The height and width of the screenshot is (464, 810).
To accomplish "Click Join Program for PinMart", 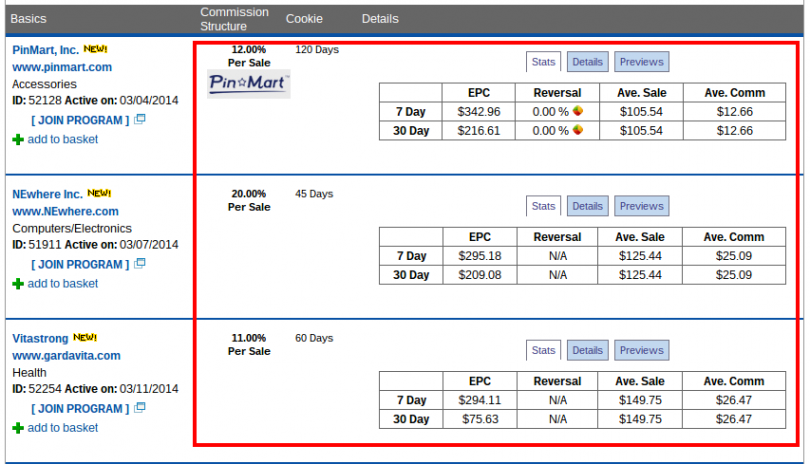I will click(80, 120).
